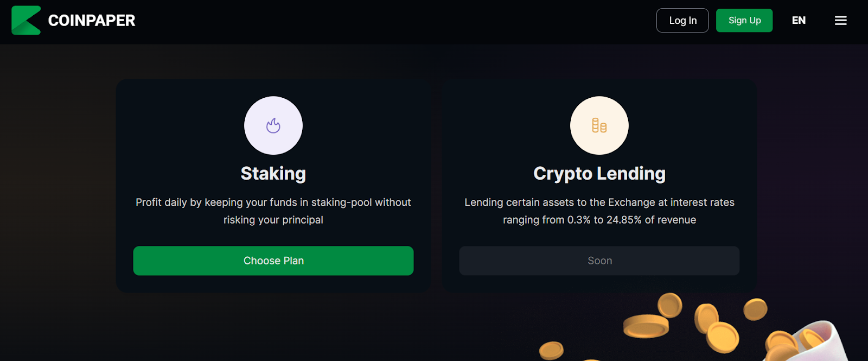This screenshot has width=868, height=361.
Task: Click the single gold coin above the stack
Action: click(670, 305)
